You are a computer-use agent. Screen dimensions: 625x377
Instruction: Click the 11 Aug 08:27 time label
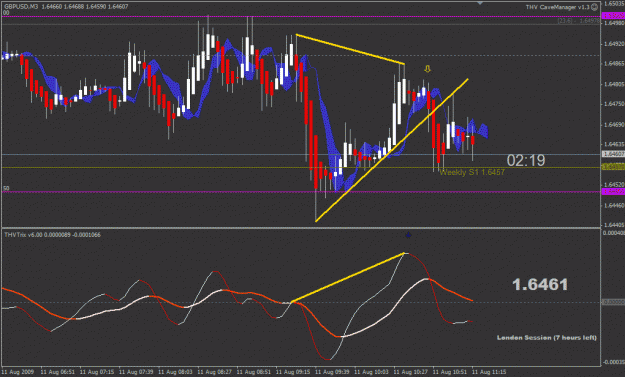click(x=215, y=372)
